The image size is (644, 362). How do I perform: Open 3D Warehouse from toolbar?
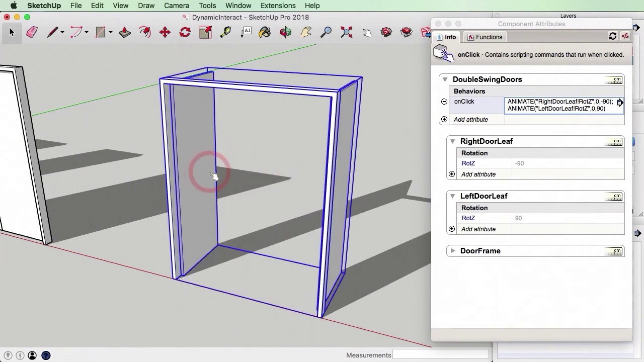coord(386,32)
